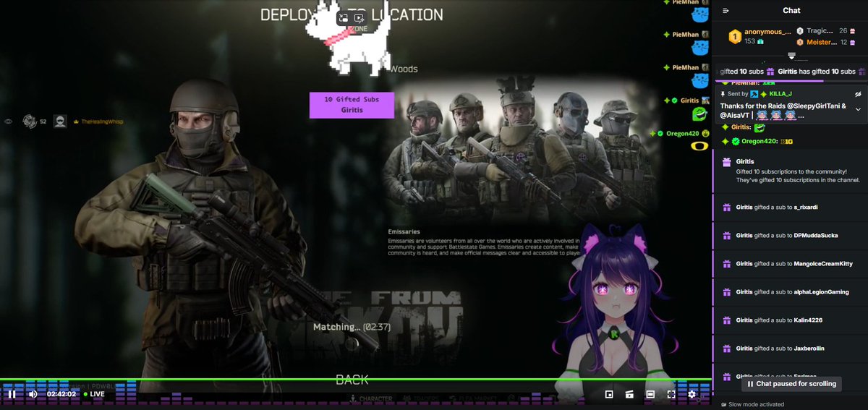This screenshot has width=868, height=410.
Task: Select DPMuddaSucka gifted sub message
Action: point(790,235)
